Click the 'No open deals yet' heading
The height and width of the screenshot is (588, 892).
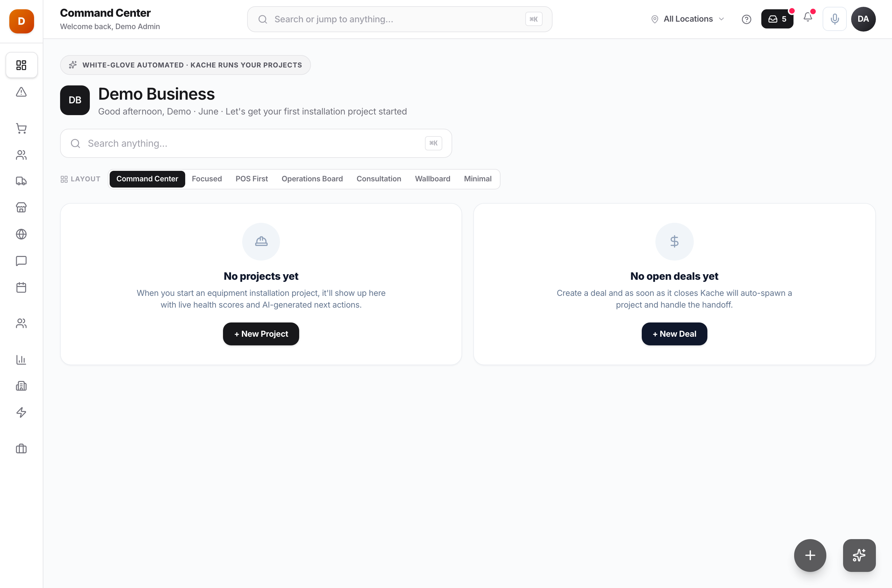click(x=674, y=276)
